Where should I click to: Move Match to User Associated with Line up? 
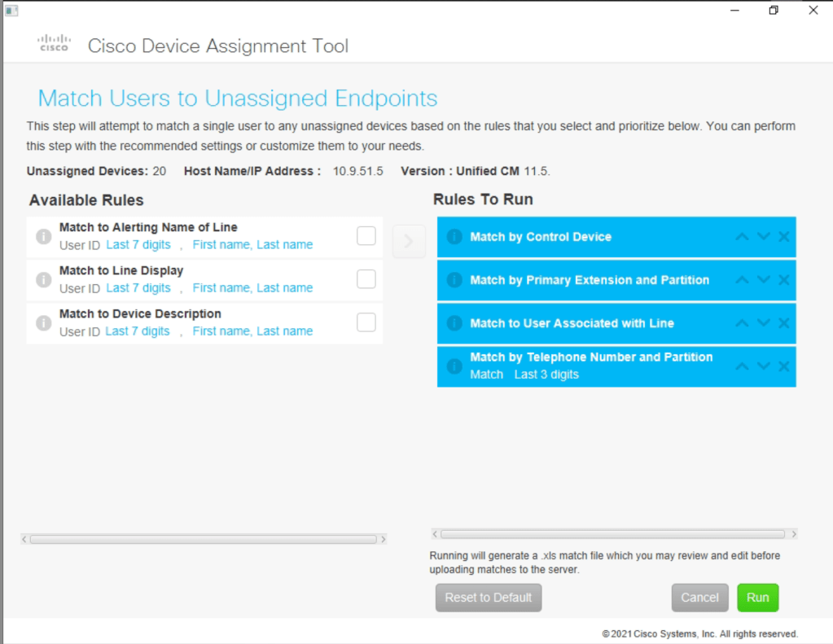point(742,323)
